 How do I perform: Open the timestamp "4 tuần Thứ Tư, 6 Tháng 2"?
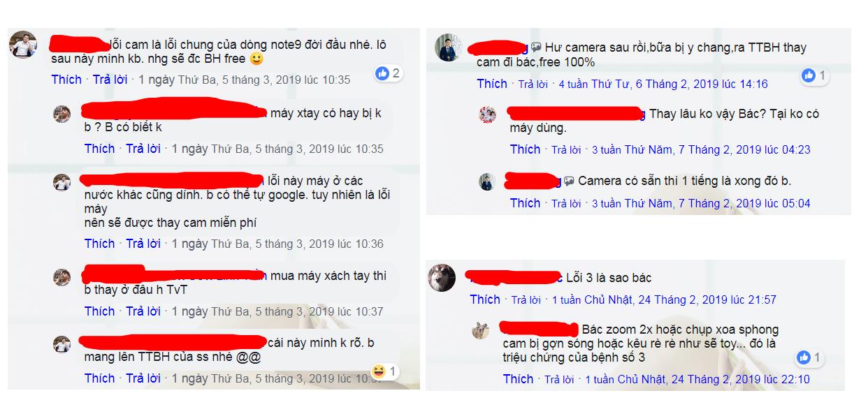point(663,84)
